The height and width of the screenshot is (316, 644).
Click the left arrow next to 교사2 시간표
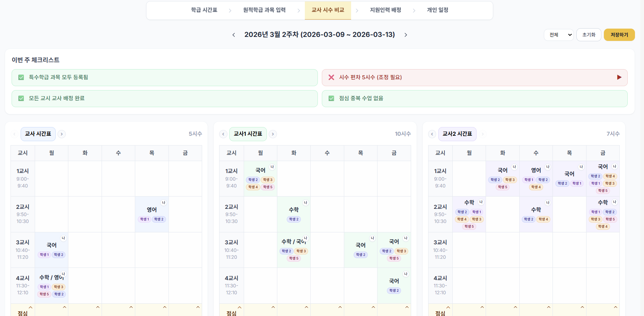point(432,134)
